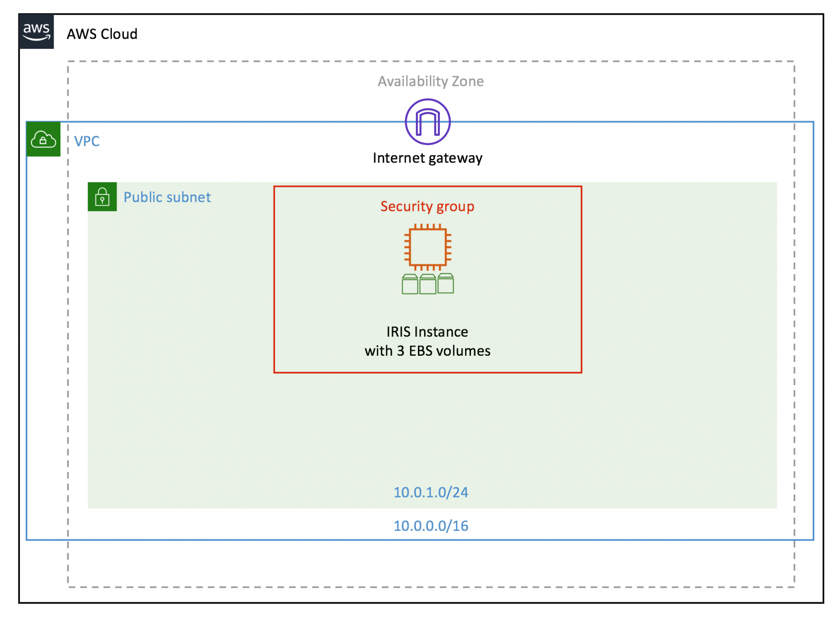Select the 10.0.0.0/16 VPC CIDR

tap(431, 526)
